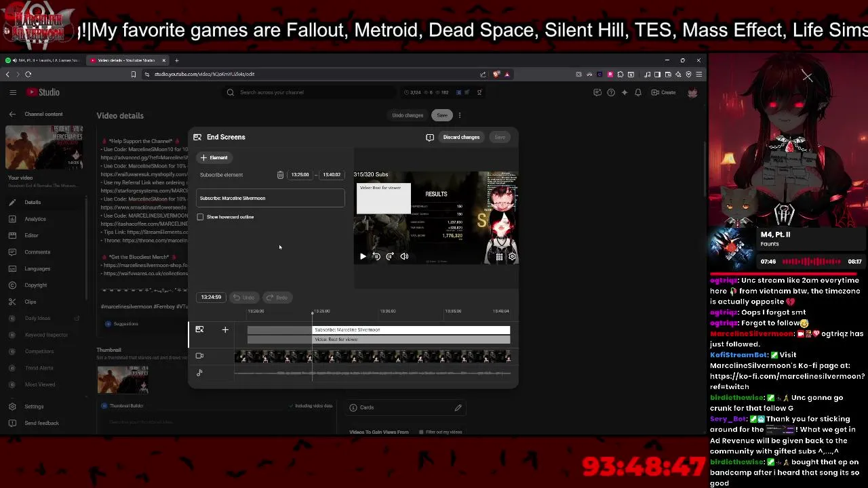Toggle Show hovercard outline checkbox

click(x=200, y=217)
